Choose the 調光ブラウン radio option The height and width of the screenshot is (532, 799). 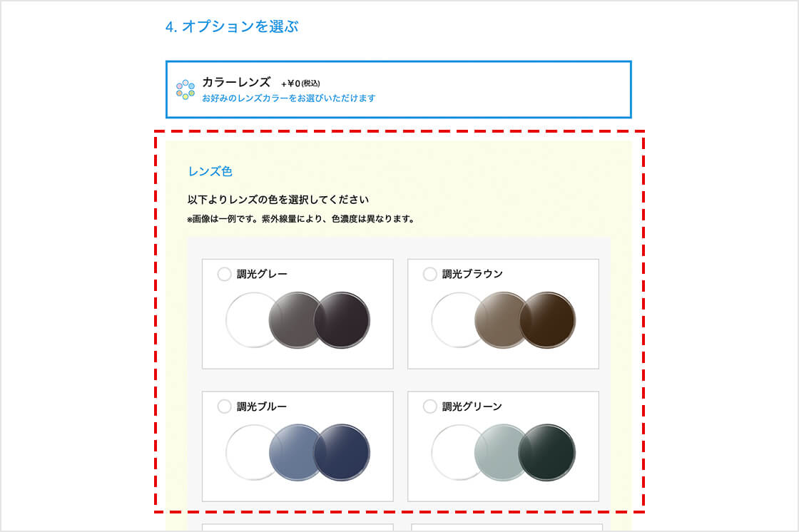coord(430,274)
